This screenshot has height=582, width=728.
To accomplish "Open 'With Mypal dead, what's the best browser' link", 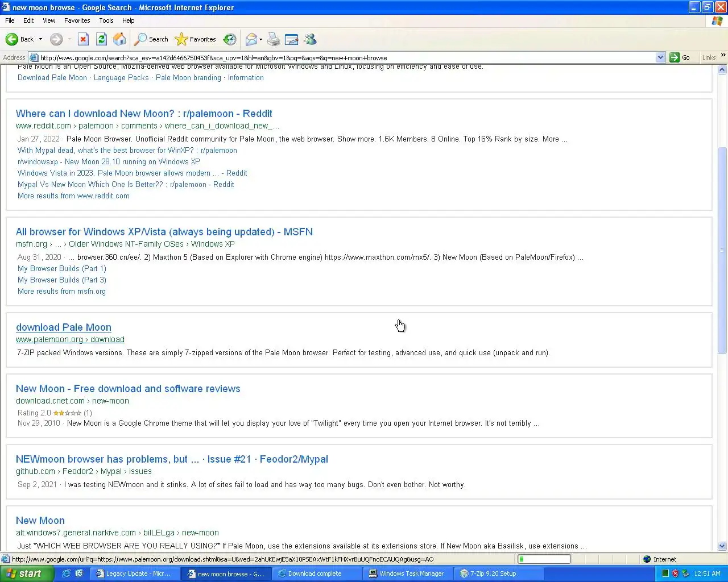I will 127,151.
